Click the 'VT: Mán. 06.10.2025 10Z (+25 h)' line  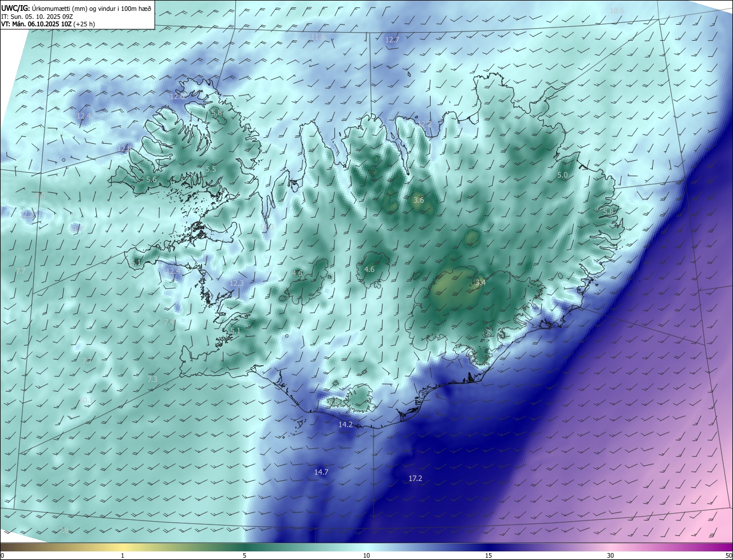(x=48, y=25)
